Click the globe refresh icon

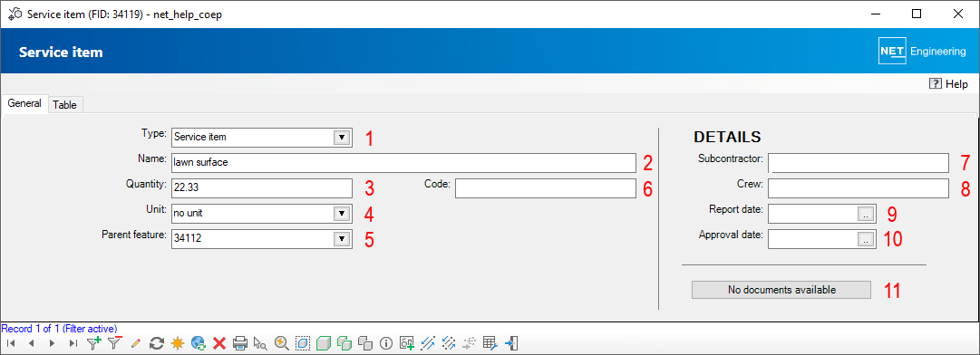pyautogui.click(x=199, y=342)
